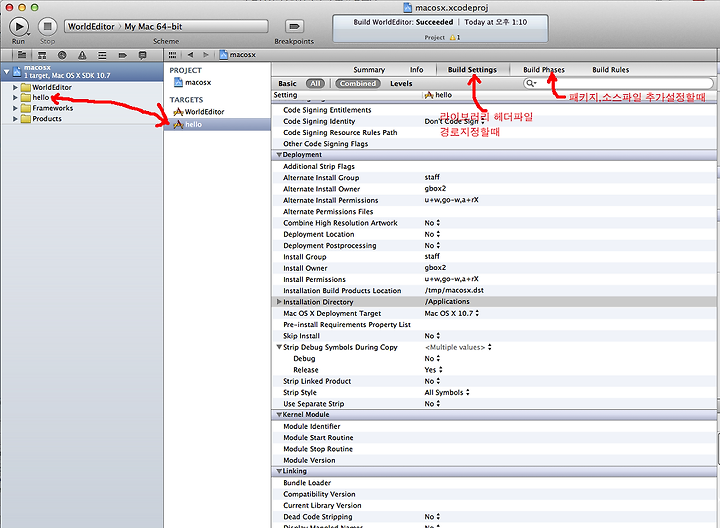Expand the Frameworks folder
Viewport: 720px width, 528px height.
pyautogui.click(x=15, y=108)
